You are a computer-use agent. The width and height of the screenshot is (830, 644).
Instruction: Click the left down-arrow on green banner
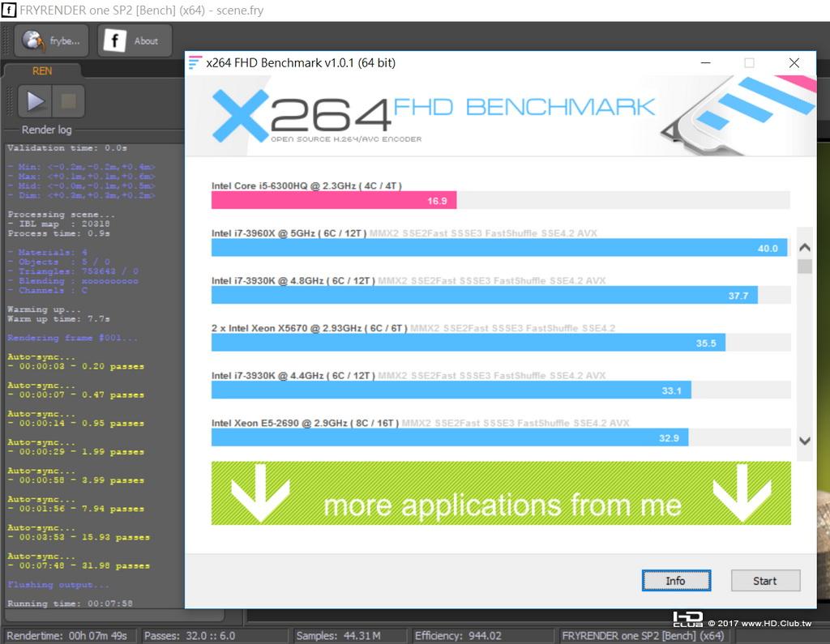pos(260,493)
